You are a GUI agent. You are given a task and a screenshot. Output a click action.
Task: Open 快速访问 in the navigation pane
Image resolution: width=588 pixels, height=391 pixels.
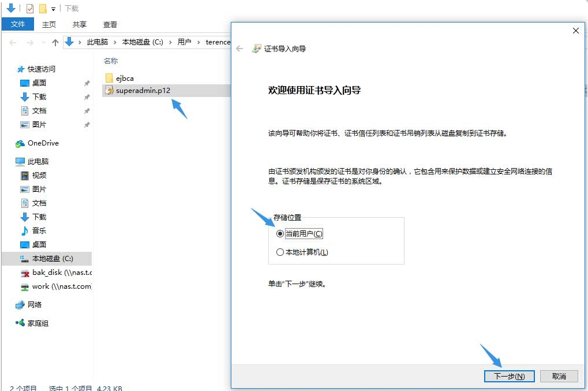tap(36, 69)
